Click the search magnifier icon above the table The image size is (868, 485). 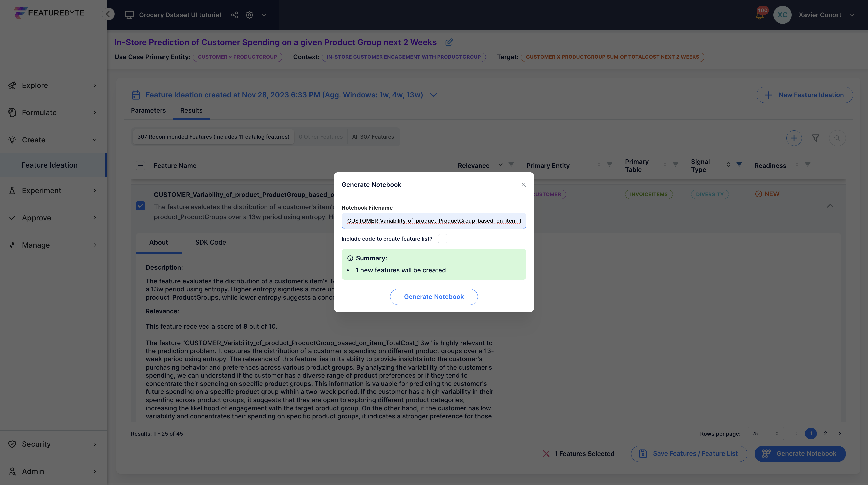pyautogui.click(x=837, y=138)
